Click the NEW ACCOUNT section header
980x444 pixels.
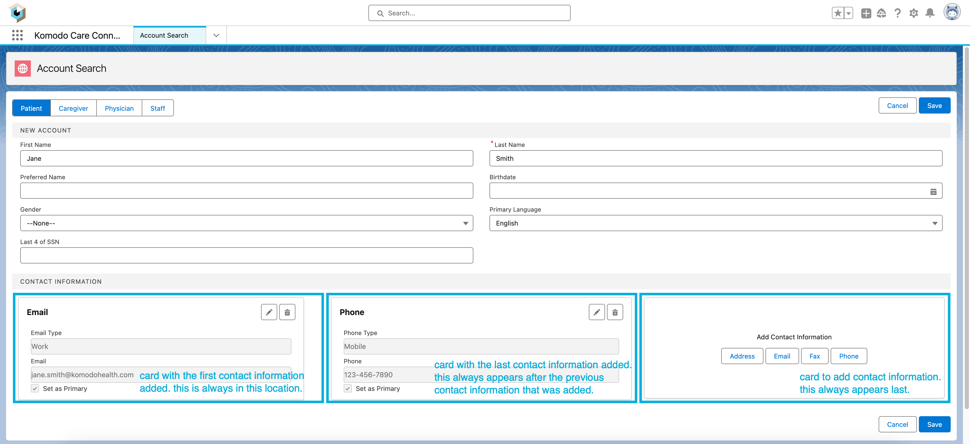click(x=481, y=130)
